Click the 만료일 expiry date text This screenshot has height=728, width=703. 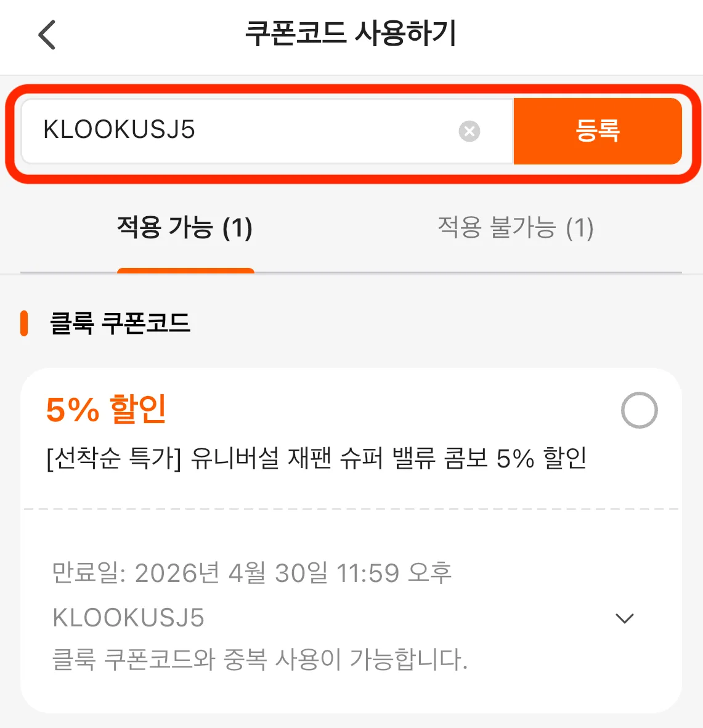click(251, 572)
